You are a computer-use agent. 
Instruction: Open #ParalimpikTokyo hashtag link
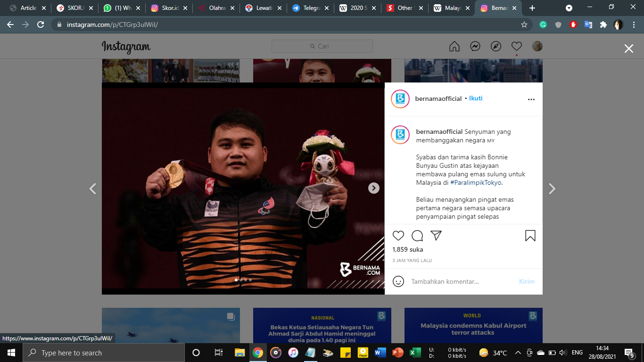pos(476,182)
